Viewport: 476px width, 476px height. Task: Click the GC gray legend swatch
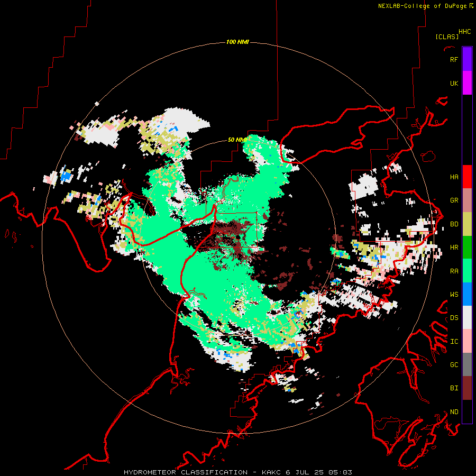467,364
